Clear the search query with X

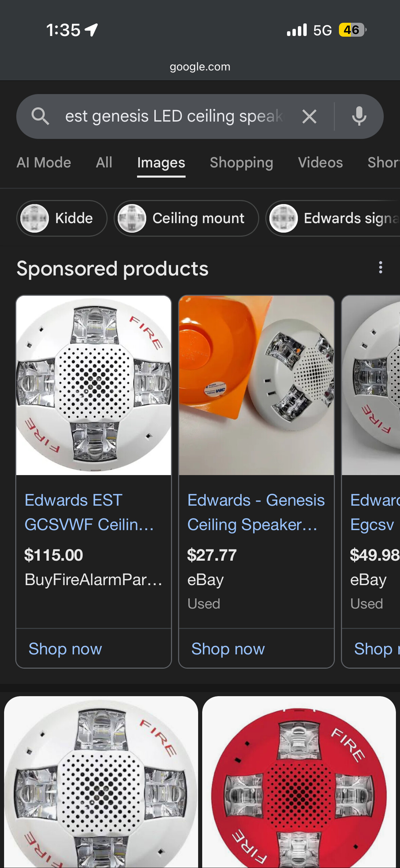[309, 116]
